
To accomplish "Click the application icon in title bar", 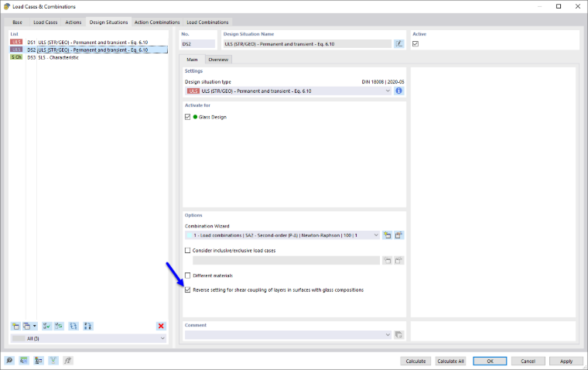I will (x=7, y=6).
